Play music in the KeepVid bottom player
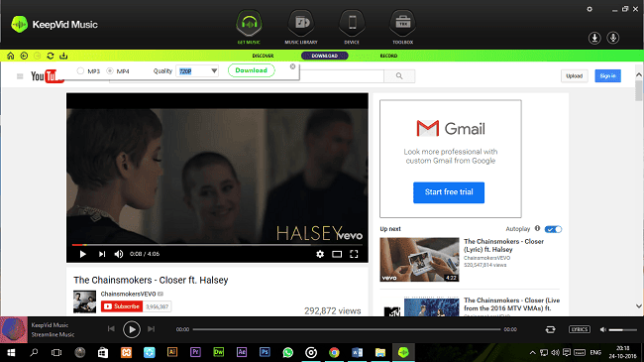 pos(132,329)
